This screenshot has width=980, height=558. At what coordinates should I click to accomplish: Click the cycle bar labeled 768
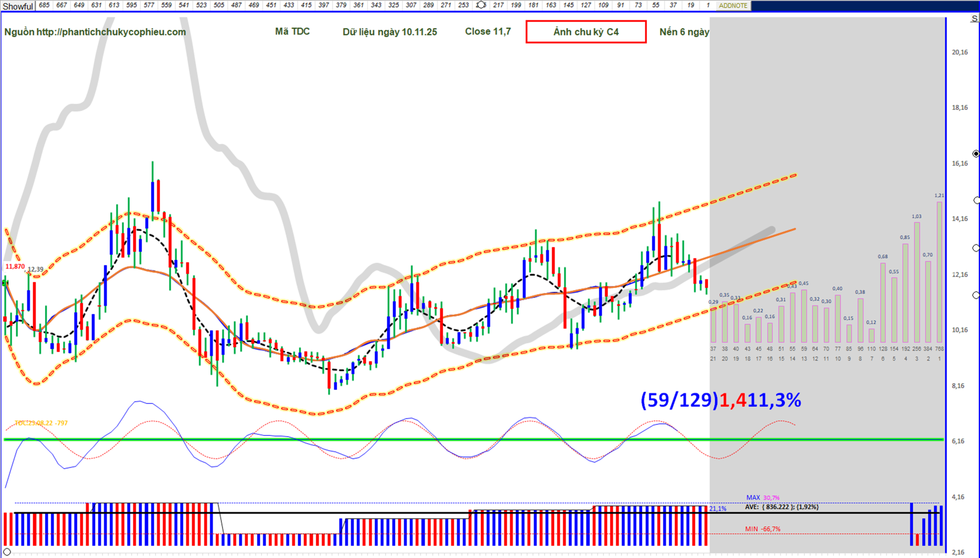click(x=939, y=272)
